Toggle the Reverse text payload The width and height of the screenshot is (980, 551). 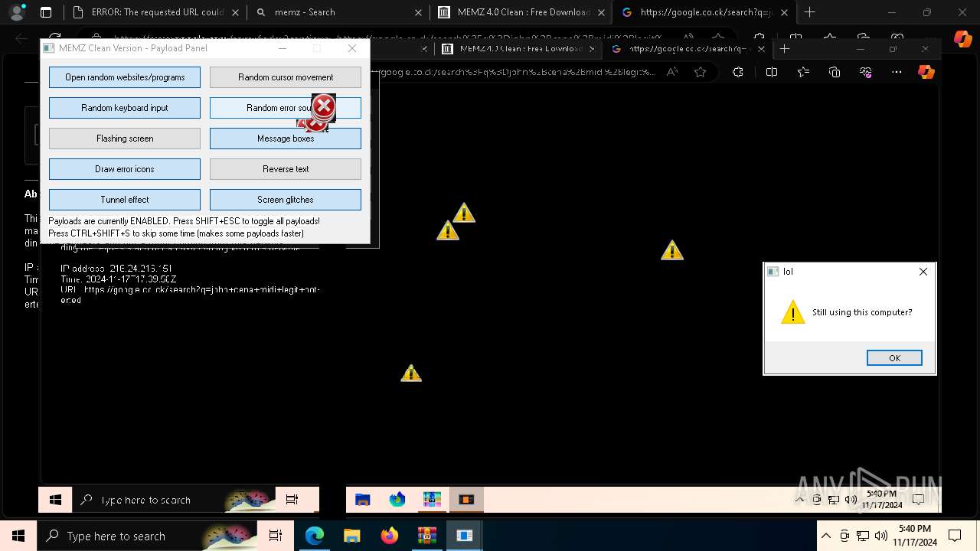[286, 169]
